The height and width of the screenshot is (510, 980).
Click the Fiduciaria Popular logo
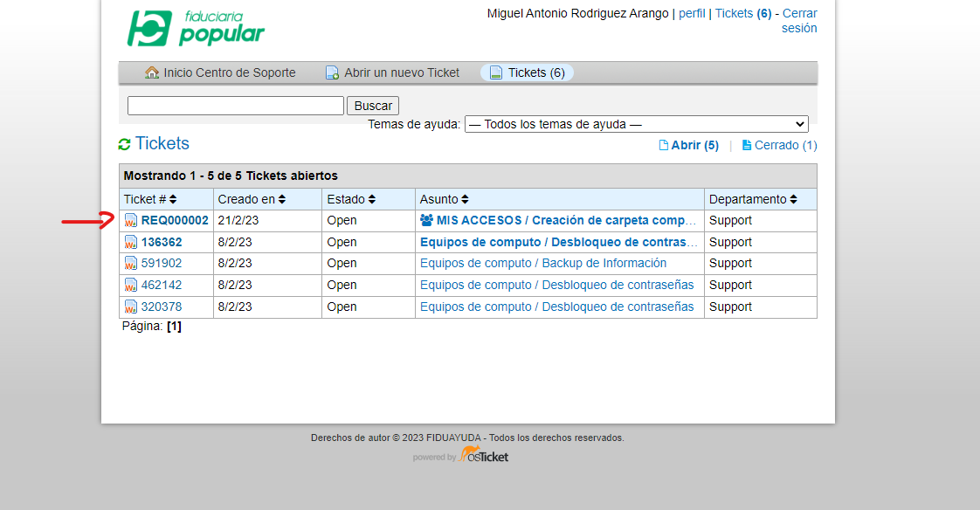[x=196, y=29]
